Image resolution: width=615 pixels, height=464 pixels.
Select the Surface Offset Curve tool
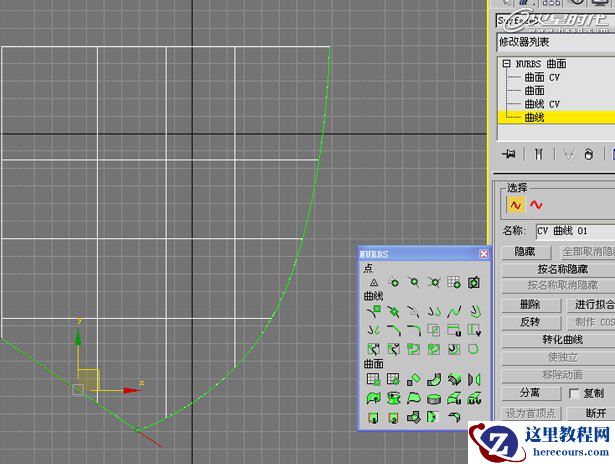click(x=453, y=349)
